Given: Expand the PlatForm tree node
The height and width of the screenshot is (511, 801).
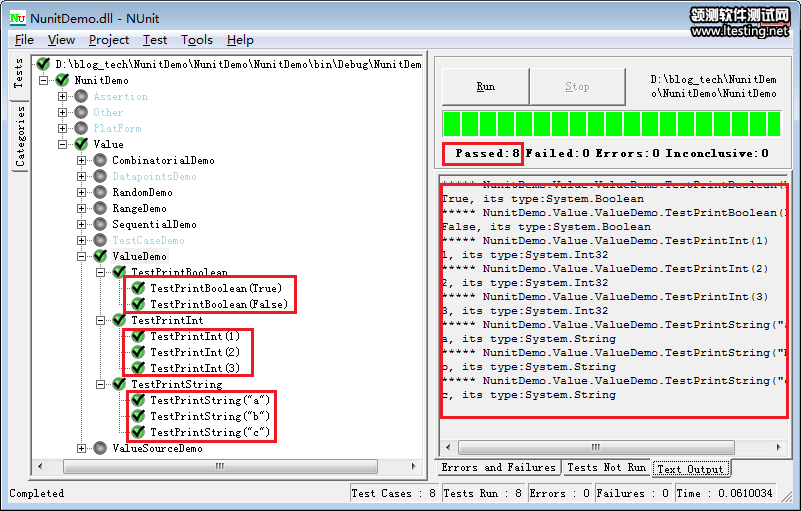Looking at the screenshot, I should coord(62,128).
